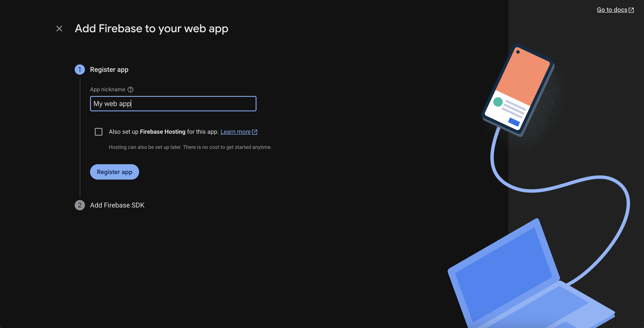This screenshot has width=644, height=328.
Task: Open the Go to docs page
Action: (612, 10)
